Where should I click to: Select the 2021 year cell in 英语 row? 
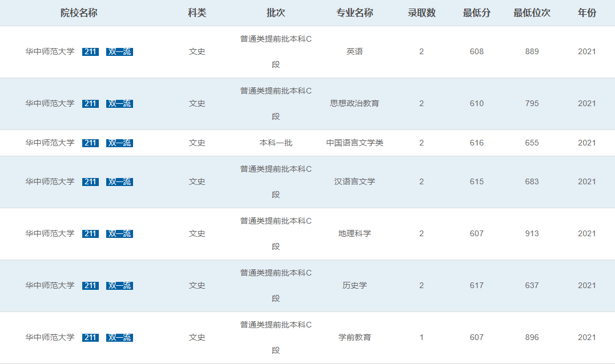pos(587,52)
